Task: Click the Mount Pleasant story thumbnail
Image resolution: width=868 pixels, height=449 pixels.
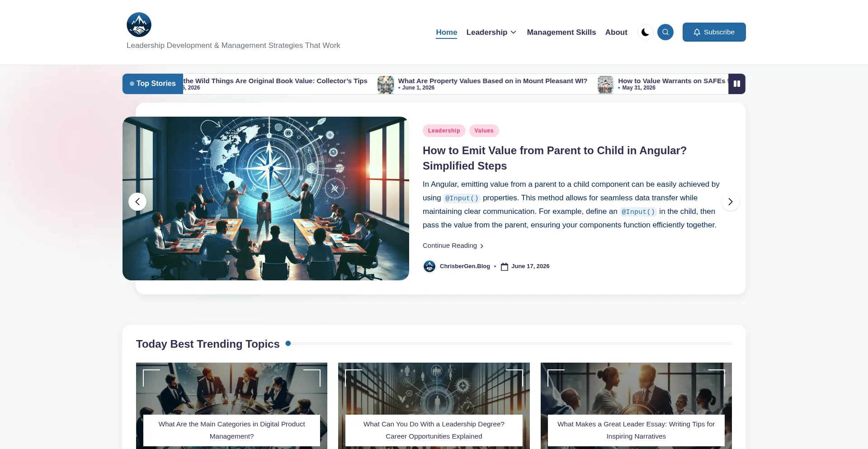Action: tap(386, 85)
